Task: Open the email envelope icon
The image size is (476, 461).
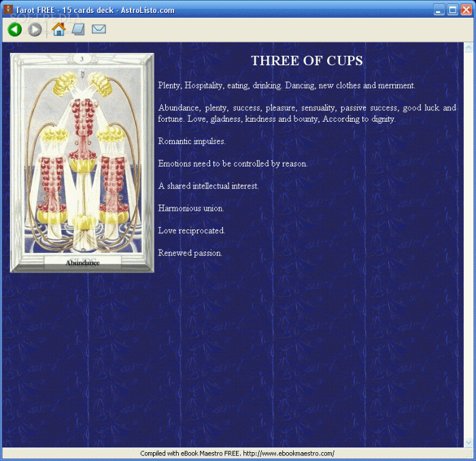Action: coord(99,29)
